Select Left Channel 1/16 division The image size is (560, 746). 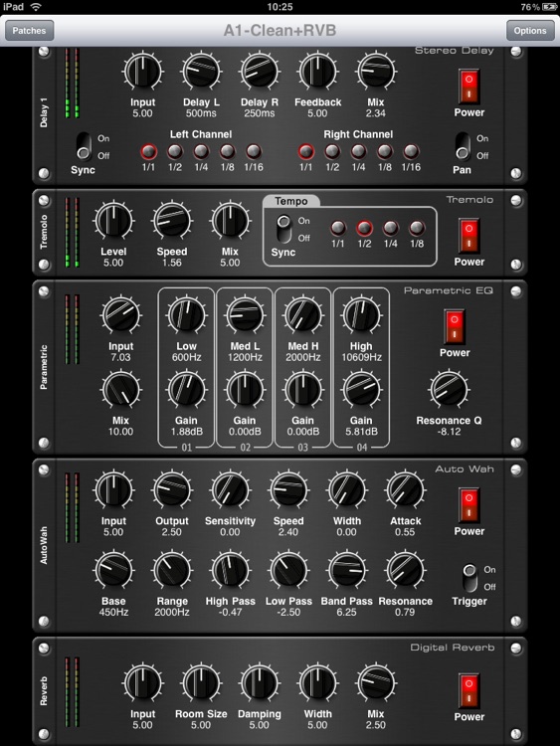(x=254, y=152)
